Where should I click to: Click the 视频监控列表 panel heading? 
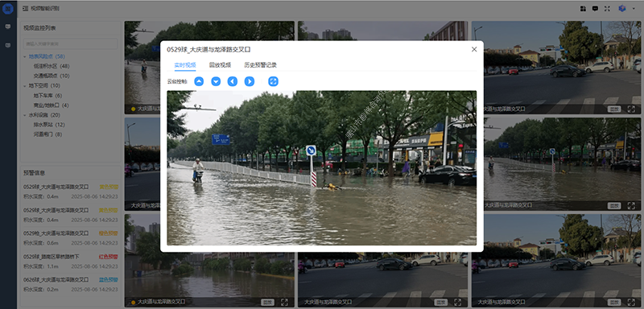(x=39, y=28)
